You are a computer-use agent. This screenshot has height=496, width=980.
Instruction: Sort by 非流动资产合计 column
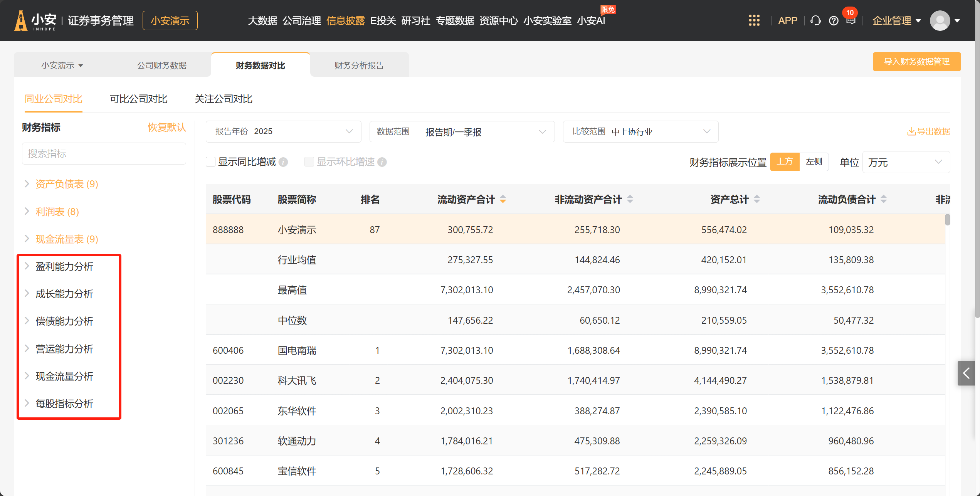[630, 199]
